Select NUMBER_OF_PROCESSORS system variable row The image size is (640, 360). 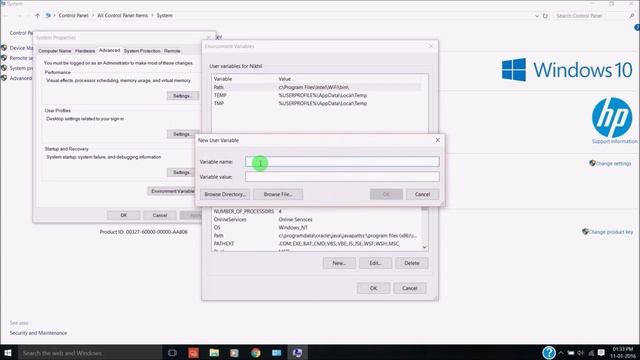[x=317, y=211]
